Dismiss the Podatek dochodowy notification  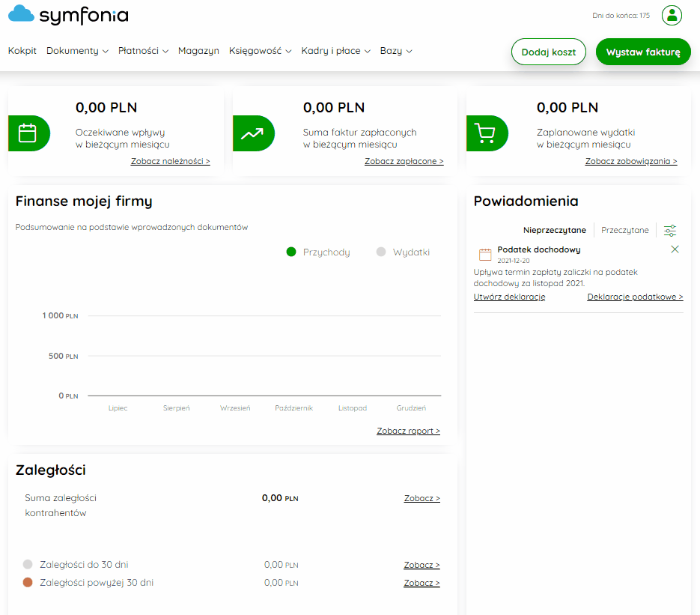(x=675, y=249)
